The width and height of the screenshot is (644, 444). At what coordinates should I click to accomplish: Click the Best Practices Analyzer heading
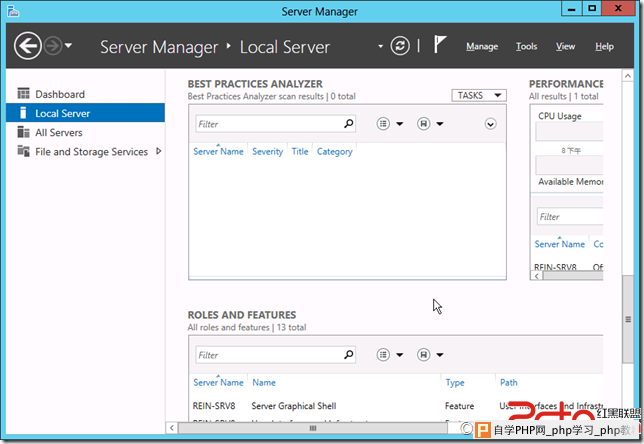click(255, 84)
